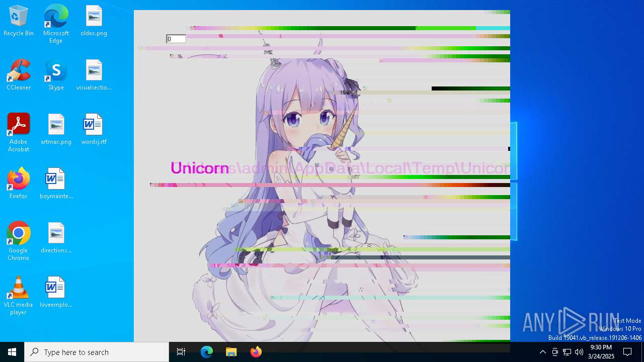The height and width of the screenshot is (362, 644).
Task: Click the Meet Now tray icon
Action: (555, 352)
